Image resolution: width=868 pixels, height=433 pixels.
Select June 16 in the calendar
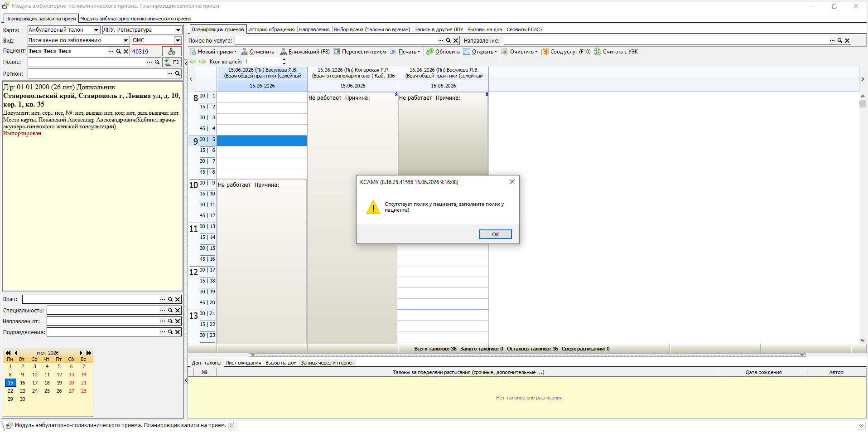click(23, 383)
